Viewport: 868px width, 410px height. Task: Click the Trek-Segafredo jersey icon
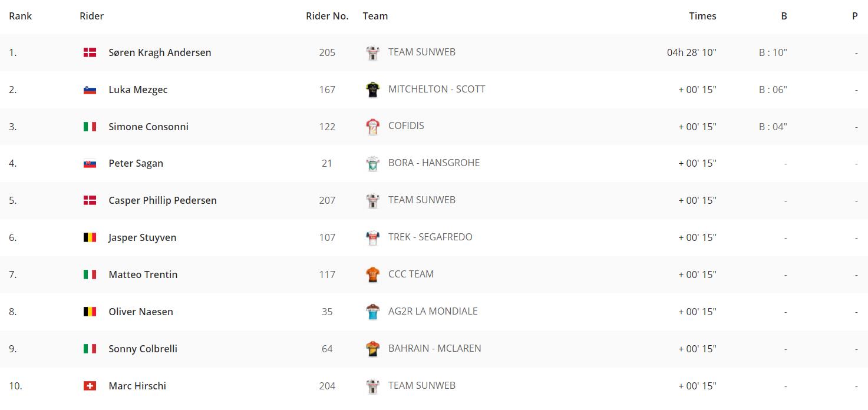[372, 237]
